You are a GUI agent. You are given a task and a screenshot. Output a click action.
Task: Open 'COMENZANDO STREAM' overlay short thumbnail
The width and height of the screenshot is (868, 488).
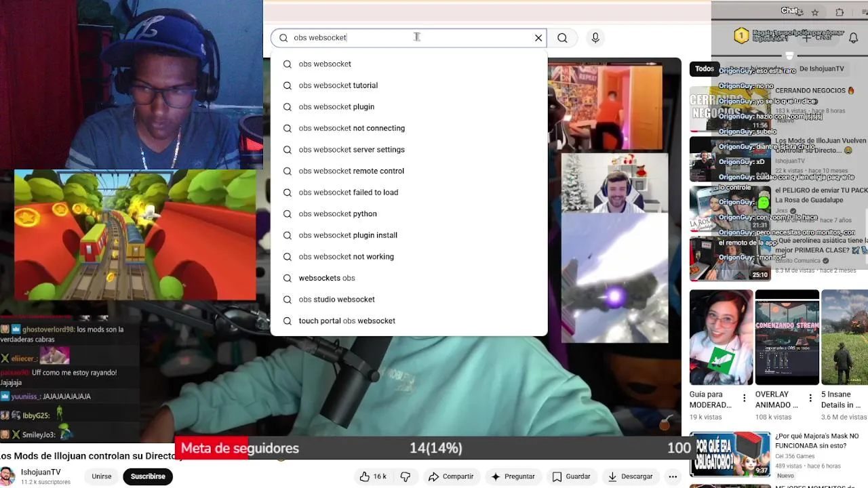pyautogui.click(x=787, y=338)
